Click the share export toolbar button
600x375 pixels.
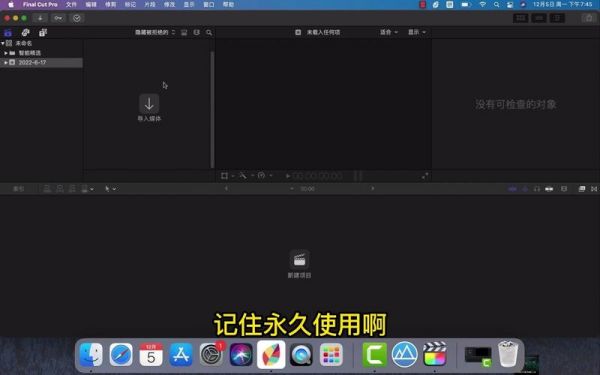[589, 18]
